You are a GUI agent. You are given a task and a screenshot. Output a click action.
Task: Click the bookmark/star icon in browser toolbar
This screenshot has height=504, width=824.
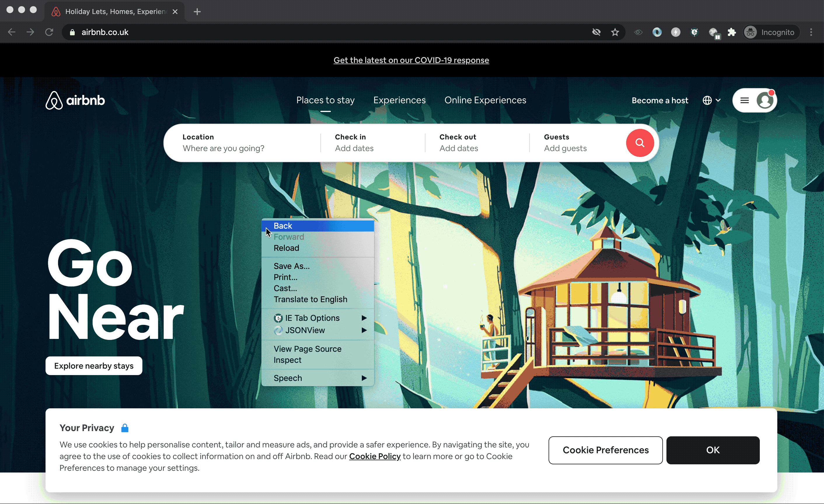click(615, 32)
